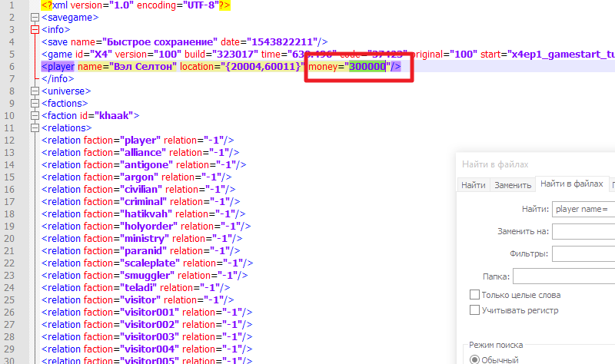Click the faction value holyorder on line 19
Viewport: 615px width, 364px height.
(148, 226)
